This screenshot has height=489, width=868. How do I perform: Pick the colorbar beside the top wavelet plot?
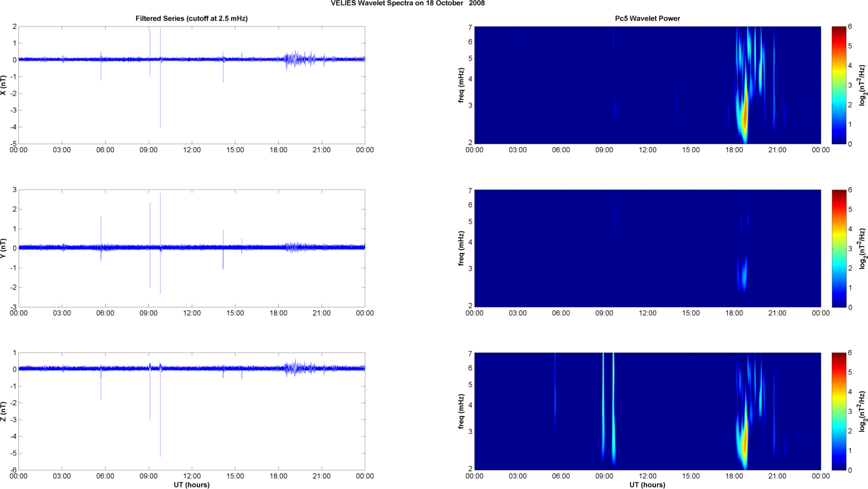click(839, 85)
